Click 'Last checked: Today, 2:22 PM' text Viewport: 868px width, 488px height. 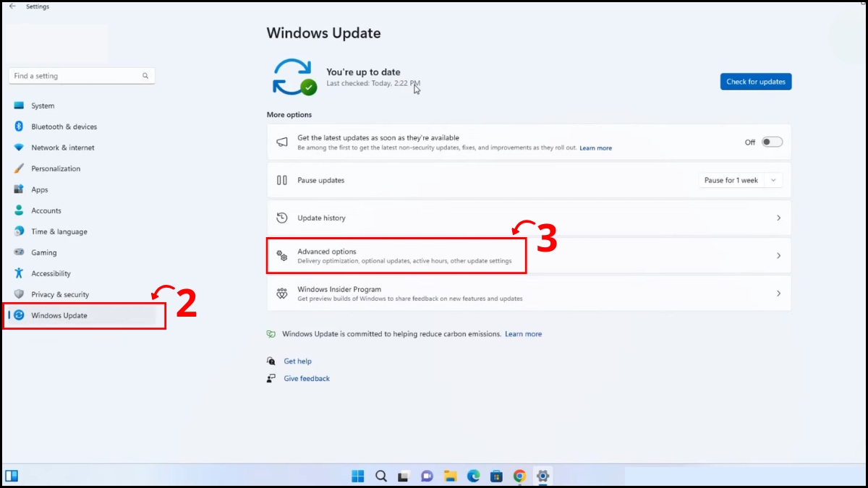tap(373, 84)
